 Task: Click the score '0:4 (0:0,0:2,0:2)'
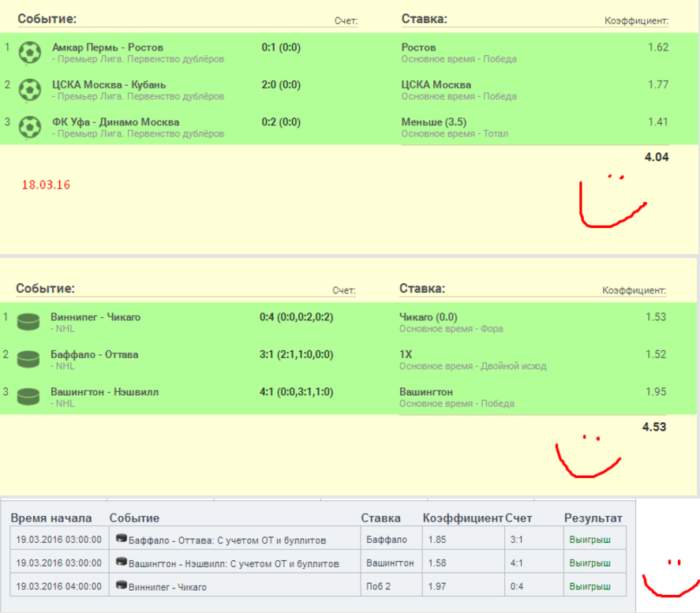coord(297,317)
